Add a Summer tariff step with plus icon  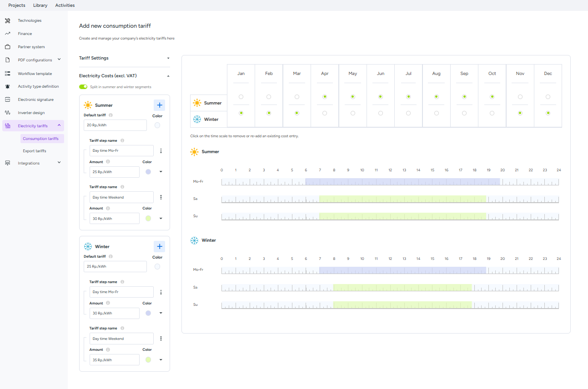coord(159,105)
